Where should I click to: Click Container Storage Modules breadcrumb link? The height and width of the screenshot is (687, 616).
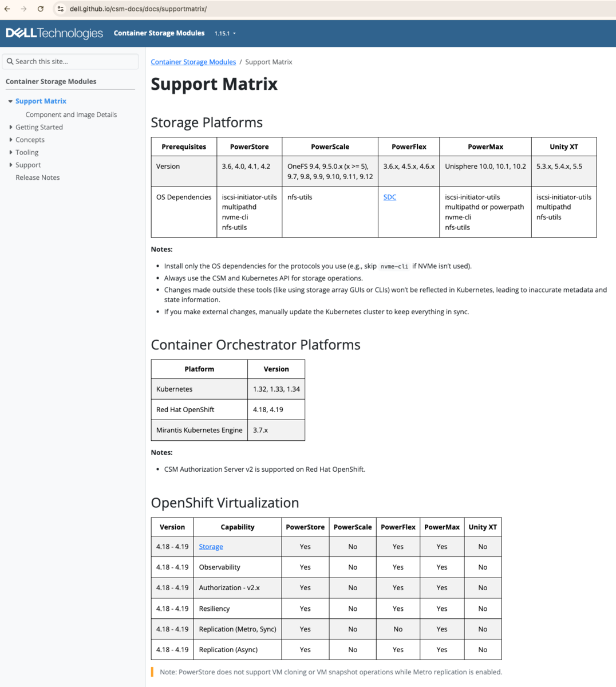pos(193,62)
